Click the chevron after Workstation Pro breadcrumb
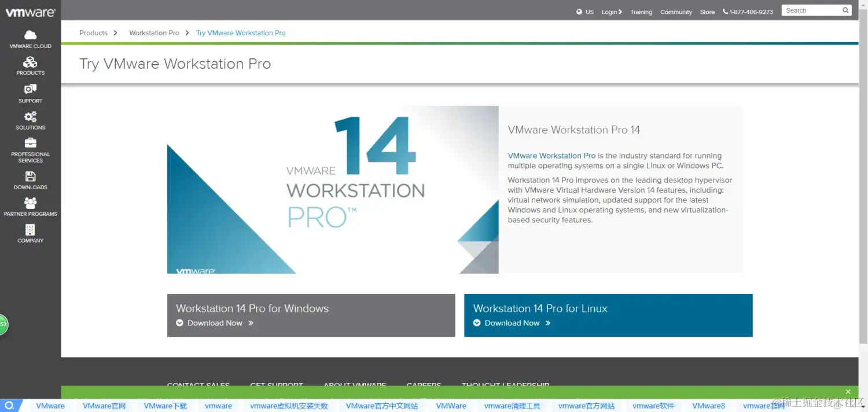The height and width of the screenshot is (412, 868). tap(187, 33)
